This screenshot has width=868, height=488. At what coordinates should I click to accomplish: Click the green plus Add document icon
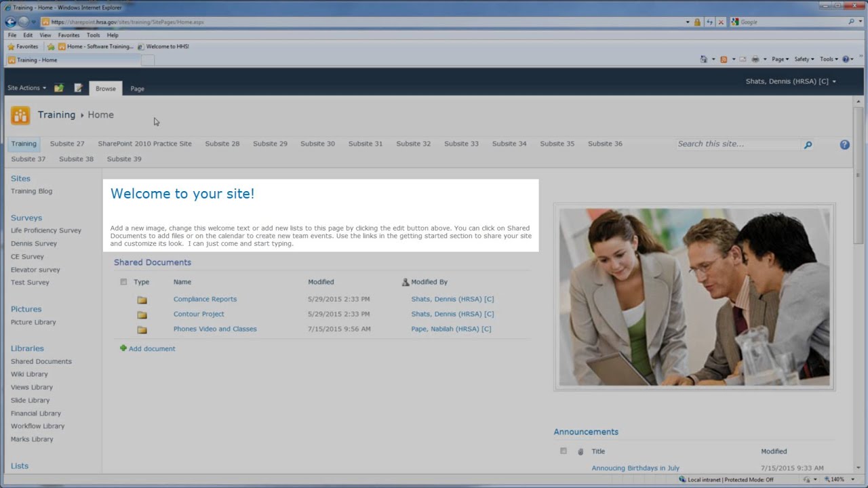(x=123, y=348)
